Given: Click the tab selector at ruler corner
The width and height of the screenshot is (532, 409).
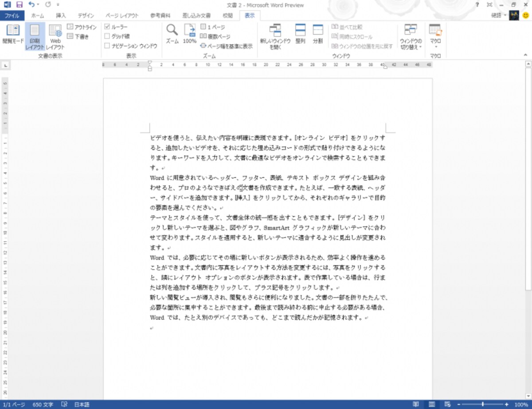Looking at the screenshot, I should click(5, 66).
